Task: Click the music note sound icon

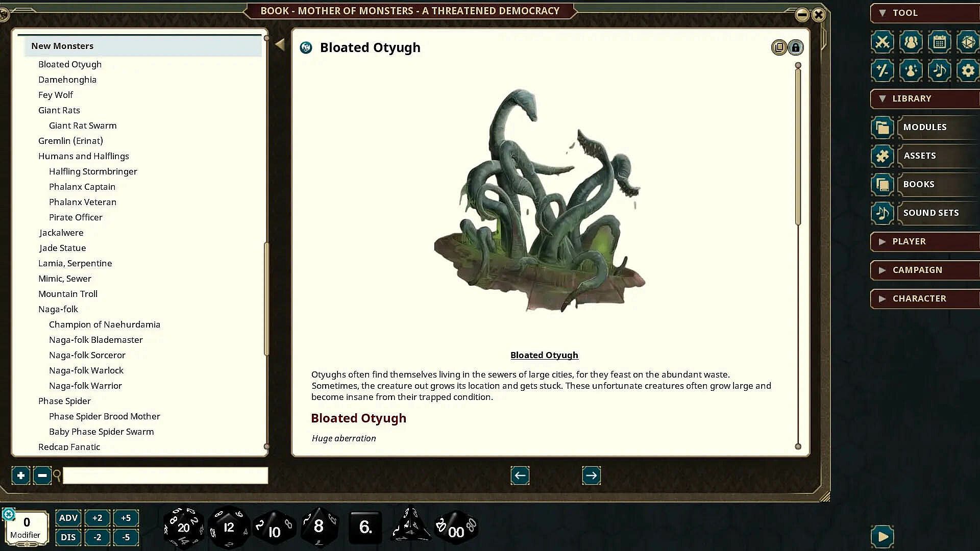Action: pos(940,70)
